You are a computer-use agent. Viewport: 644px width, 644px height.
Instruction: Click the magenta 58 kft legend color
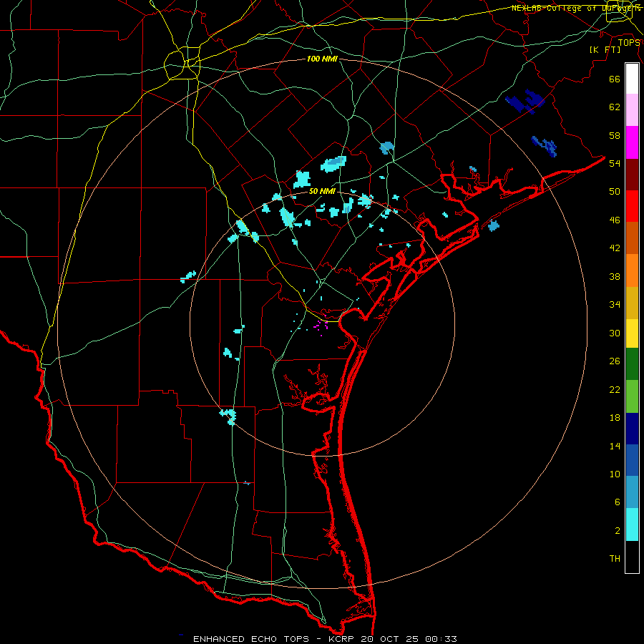pyautogui.click(x=632, y=142)
